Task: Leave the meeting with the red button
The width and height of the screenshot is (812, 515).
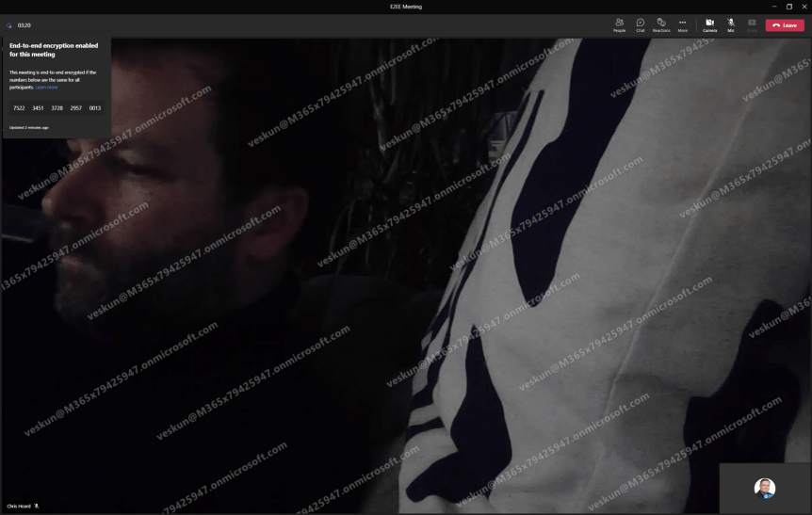Action: tap(785, 25)
